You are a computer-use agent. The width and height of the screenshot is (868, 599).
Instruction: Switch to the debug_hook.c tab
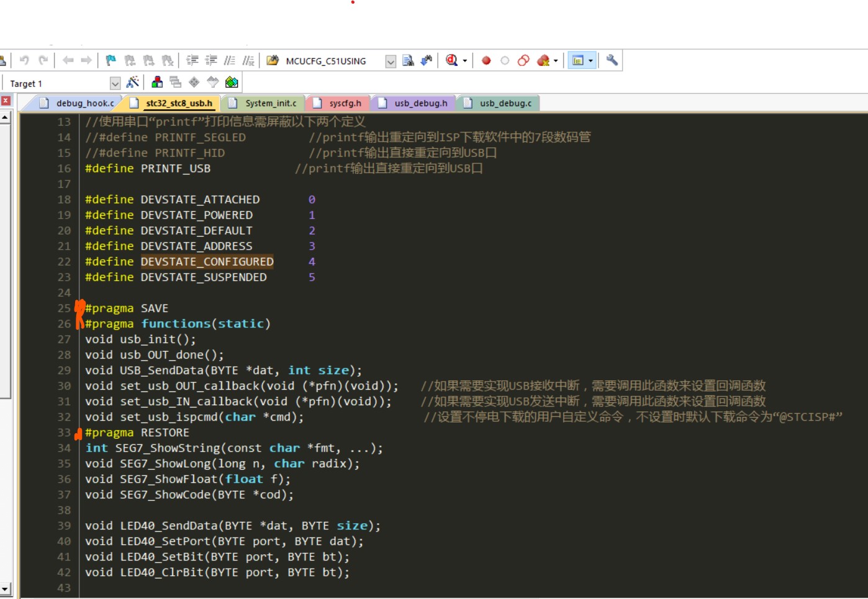pyautogui.click(x=77, y=103)
